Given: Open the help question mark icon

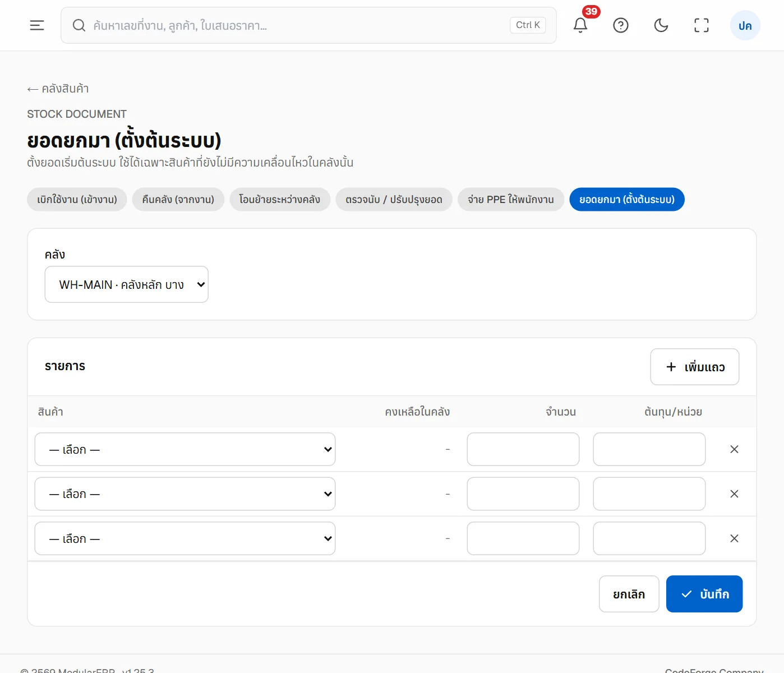Looking at the screenshot, I should click(621, 25).
